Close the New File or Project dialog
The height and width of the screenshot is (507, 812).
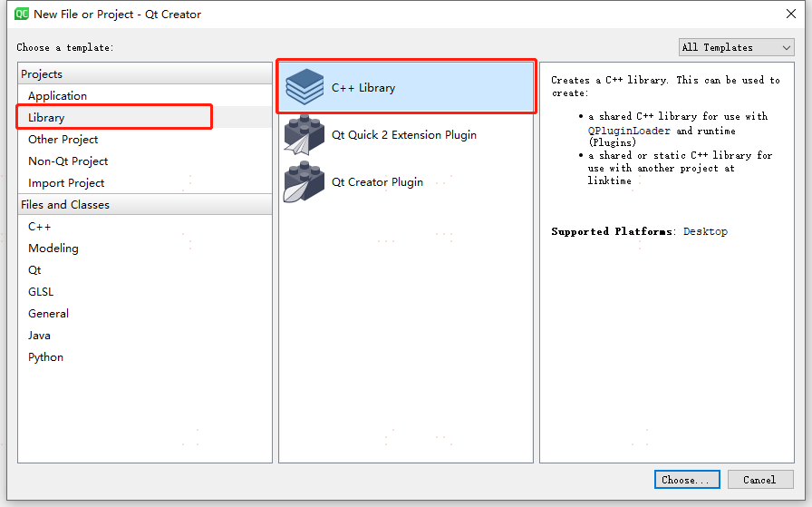(x=791, y=14)
